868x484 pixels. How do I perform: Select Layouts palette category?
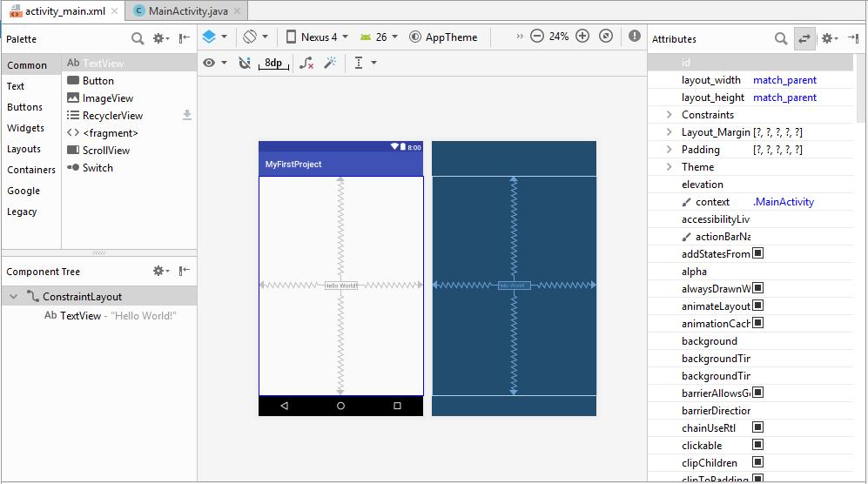31,149
